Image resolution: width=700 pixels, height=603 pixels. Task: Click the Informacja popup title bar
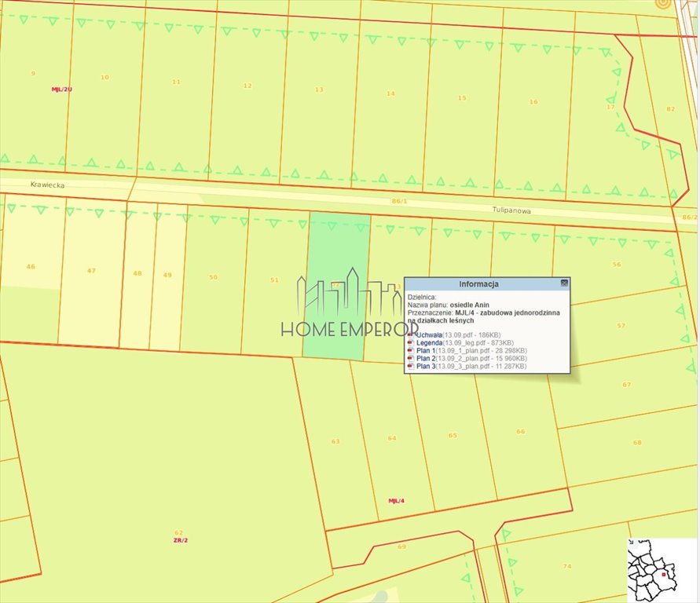pos(479,283)
